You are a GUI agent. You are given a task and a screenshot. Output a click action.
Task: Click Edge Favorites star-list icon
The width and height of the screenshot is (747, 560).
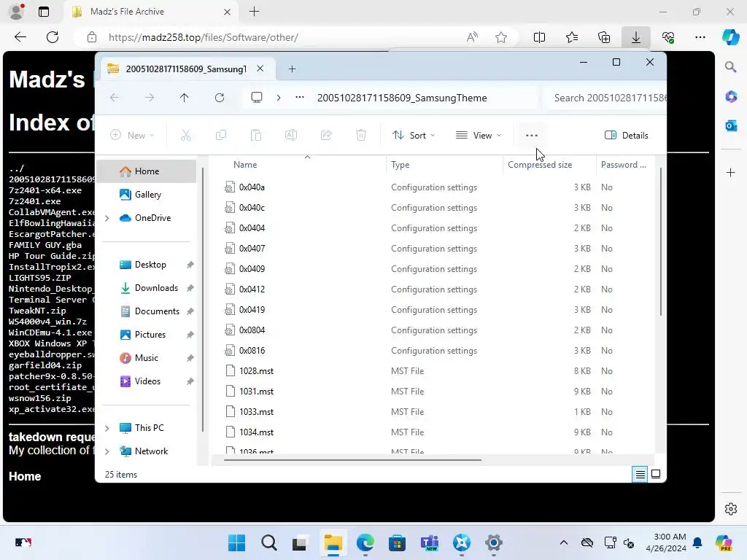(x=572, y=37)
